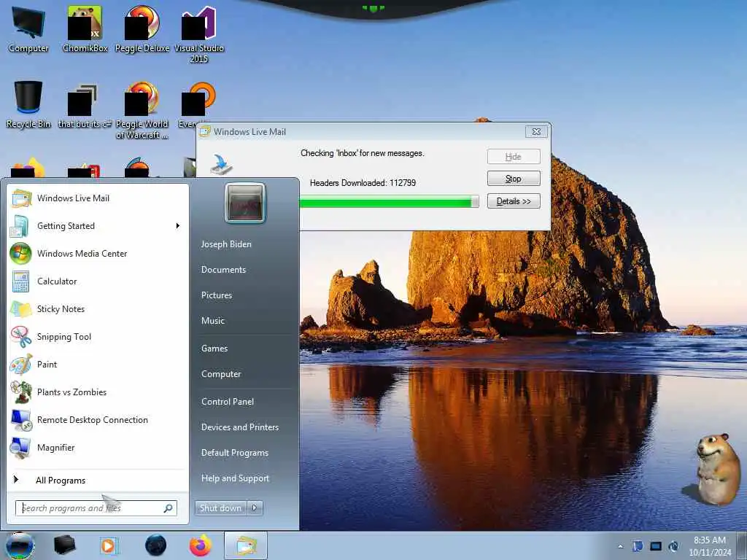Open the Snipping Tool

click(98, 337)
